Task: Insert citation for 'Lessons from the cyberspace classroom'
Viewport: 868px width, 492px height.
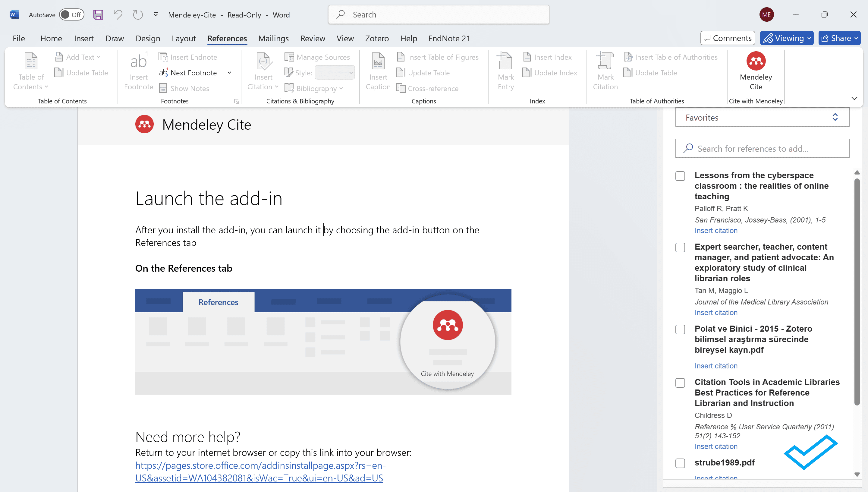Action: pos(716,231)
